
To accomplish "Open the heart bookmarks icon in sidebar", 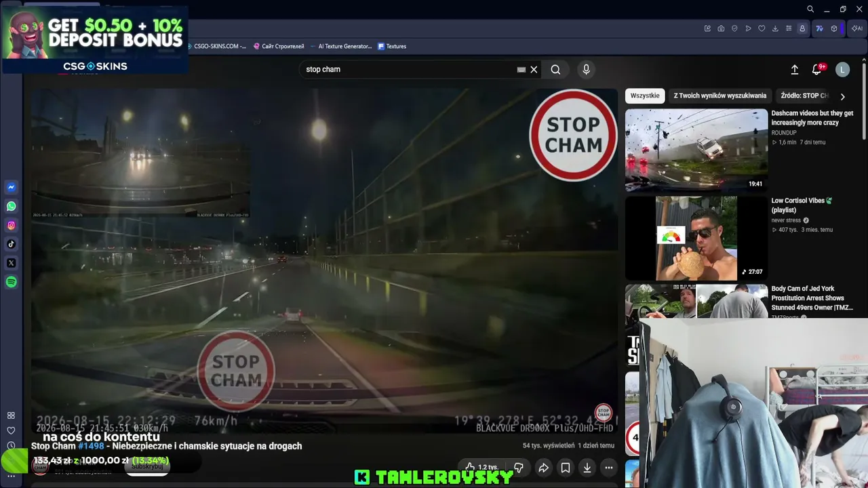I will [x=11, y=430].
